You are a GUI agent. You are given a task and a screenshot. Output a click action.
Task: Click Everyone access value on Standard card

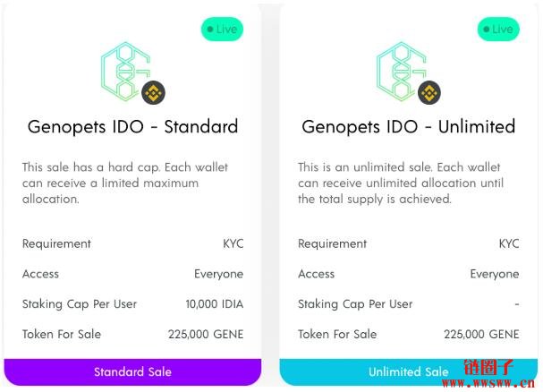coord(218,274)
